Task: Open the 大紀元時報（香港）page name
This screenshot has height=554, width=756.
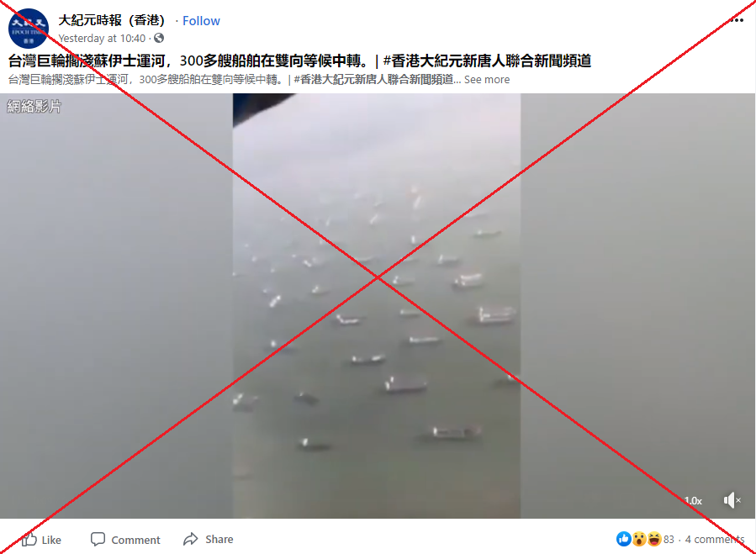Action: pyautogui.click(x=112, y=20)
